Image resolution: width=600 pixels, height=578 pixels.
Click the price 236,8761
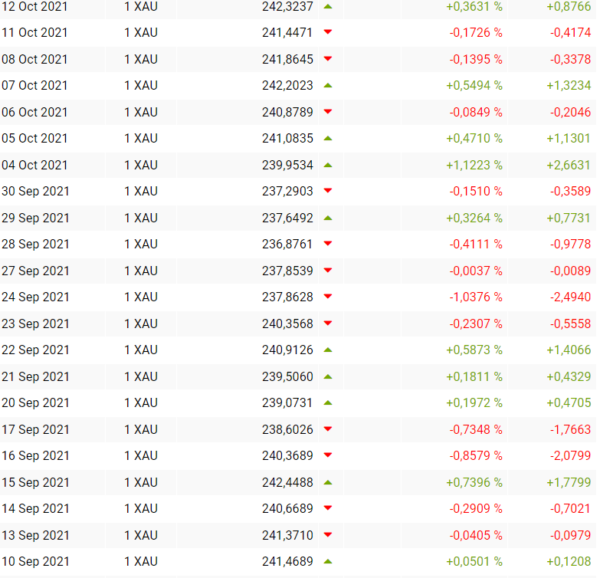pos(287,244)
